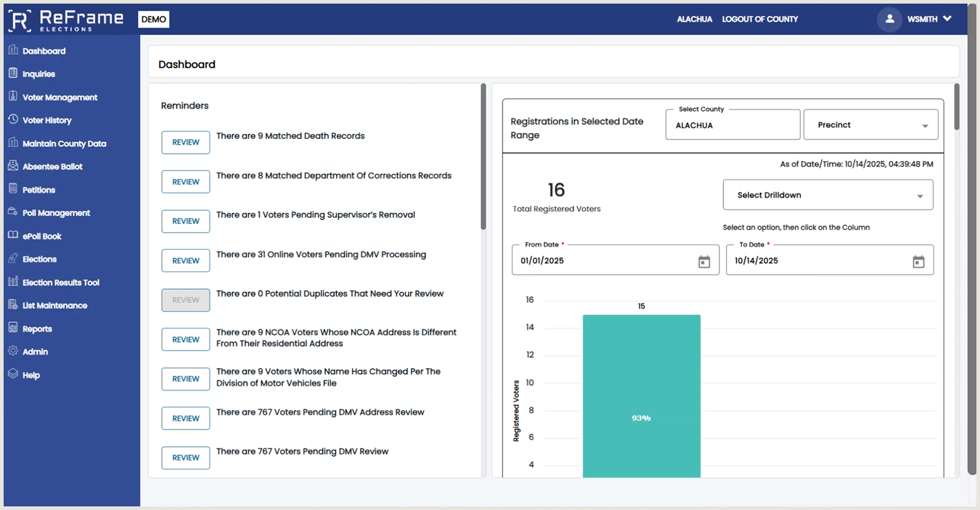
Task: Expand the WSMITH user menu chevron
Action: pyautogui.click(x=947, y=19)
